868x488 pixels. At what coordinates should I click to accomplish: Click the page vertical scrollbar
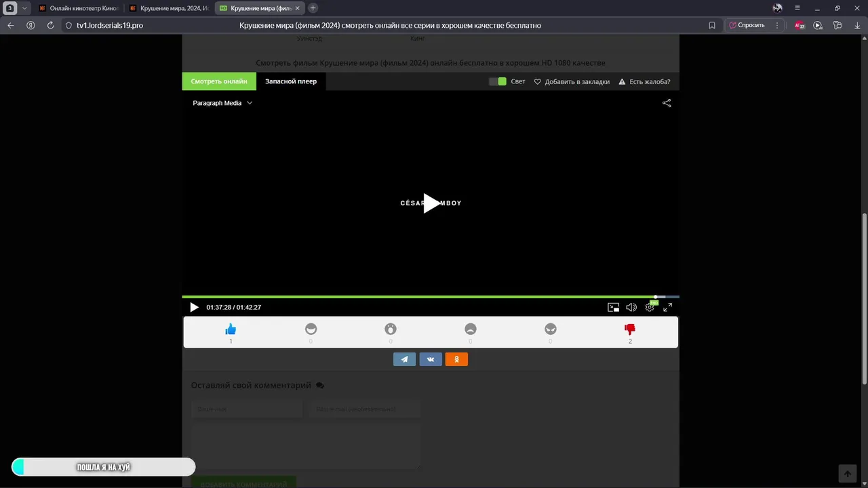tap(864, 298)
